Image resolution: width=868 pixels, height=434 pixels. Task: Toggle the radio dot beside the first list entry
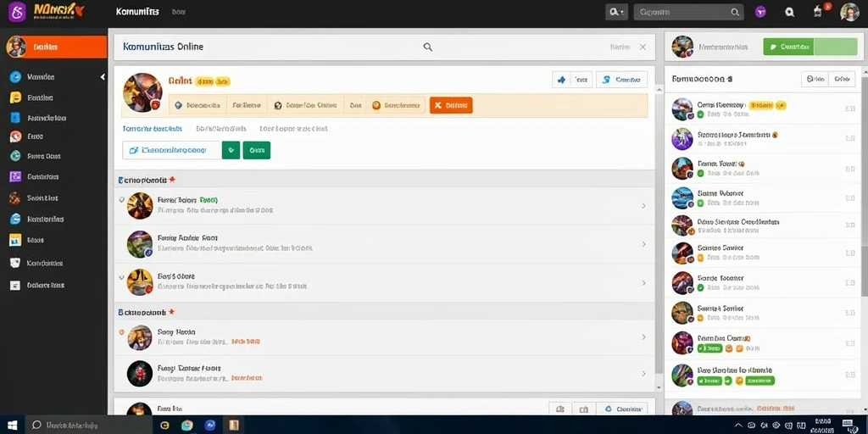pos(121,199)
